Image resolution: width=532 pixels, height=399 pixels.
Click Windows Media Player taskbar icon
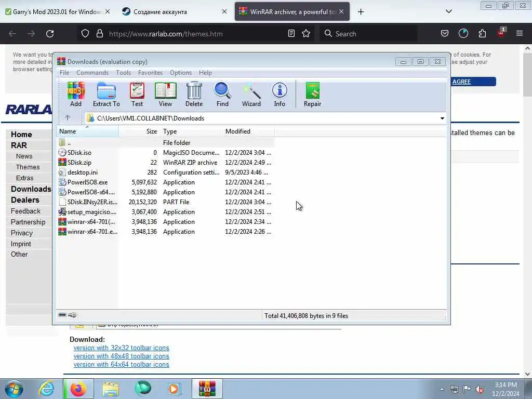(174, 389)
